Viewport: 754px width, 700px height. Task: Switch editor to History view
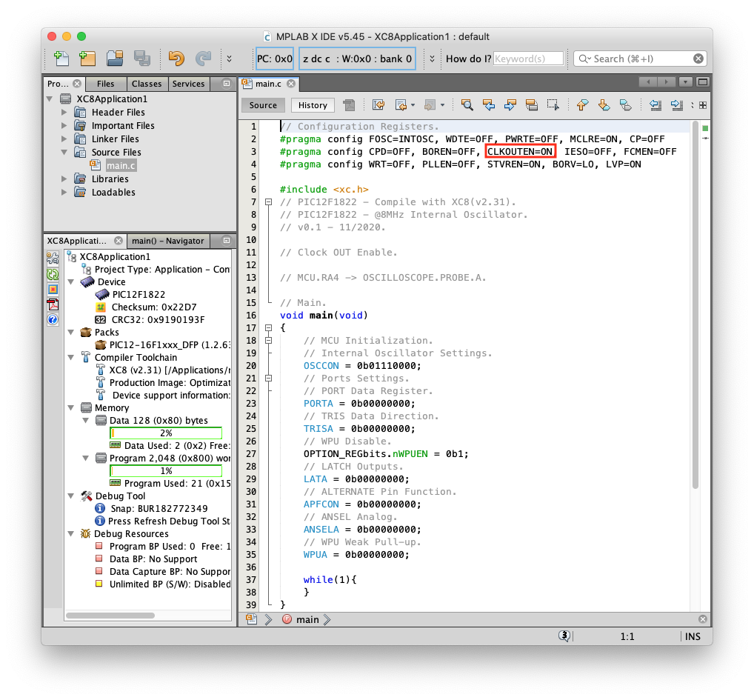313,105
